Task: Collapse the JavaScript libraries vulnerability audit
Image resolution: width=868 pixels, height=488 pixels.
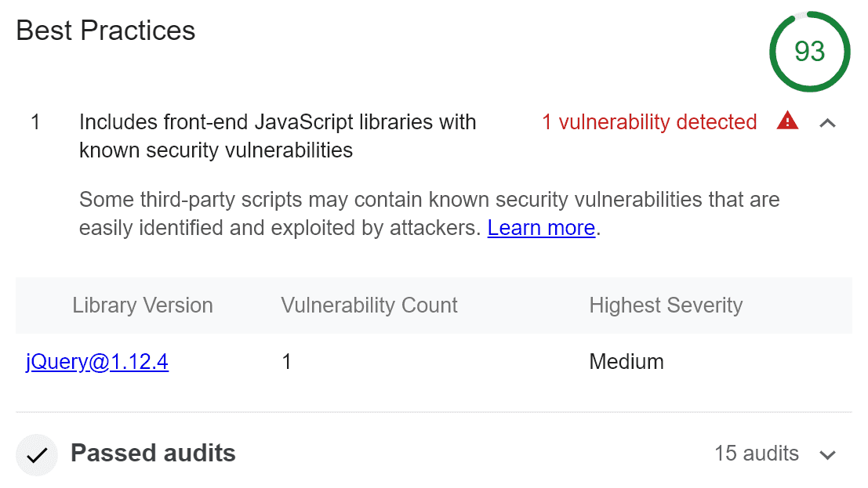Action: pos(827,122)
